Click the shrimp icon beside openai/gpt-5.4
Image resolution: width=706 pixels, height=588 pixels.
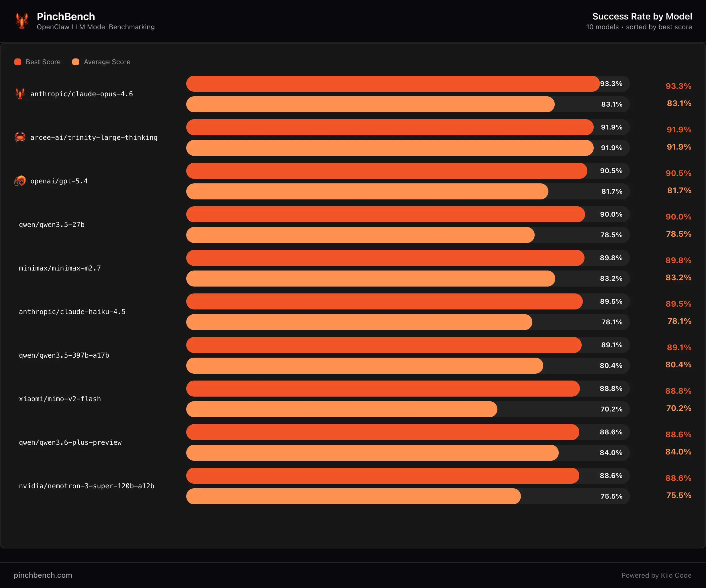click(x=20, y=181)
